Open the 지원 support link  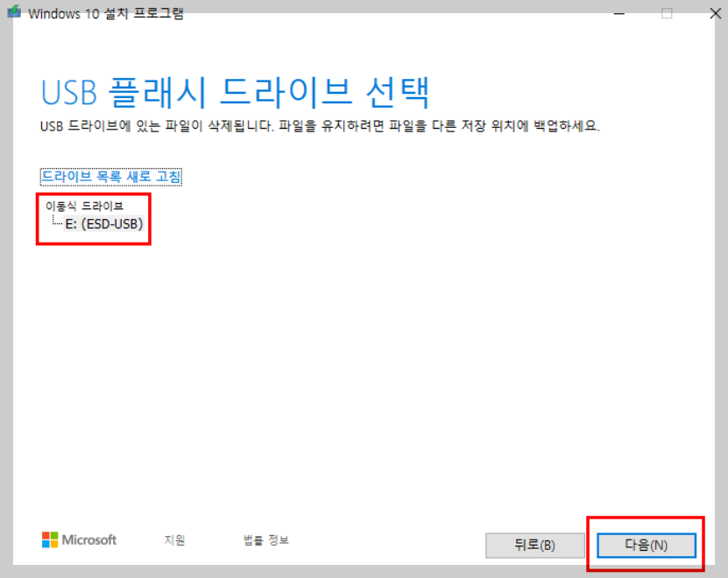tap(174, 540)
